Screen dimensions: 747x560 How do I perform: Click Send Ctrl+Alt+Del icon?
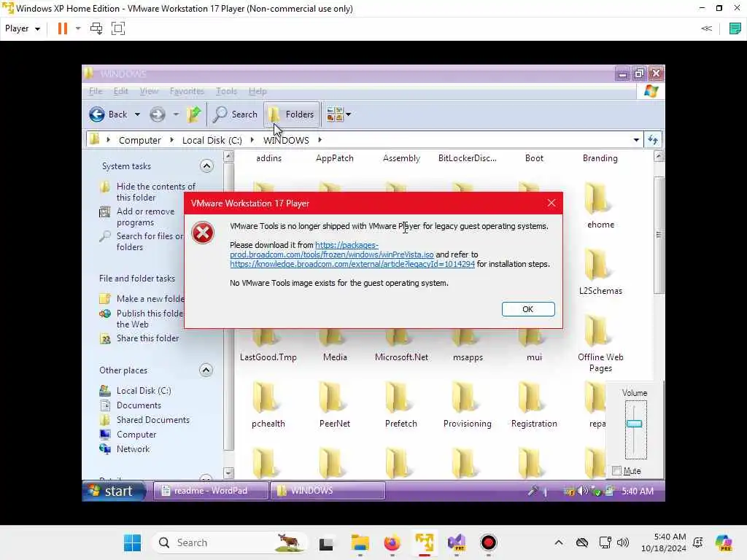pyautogui.click(x=96, y=28)
